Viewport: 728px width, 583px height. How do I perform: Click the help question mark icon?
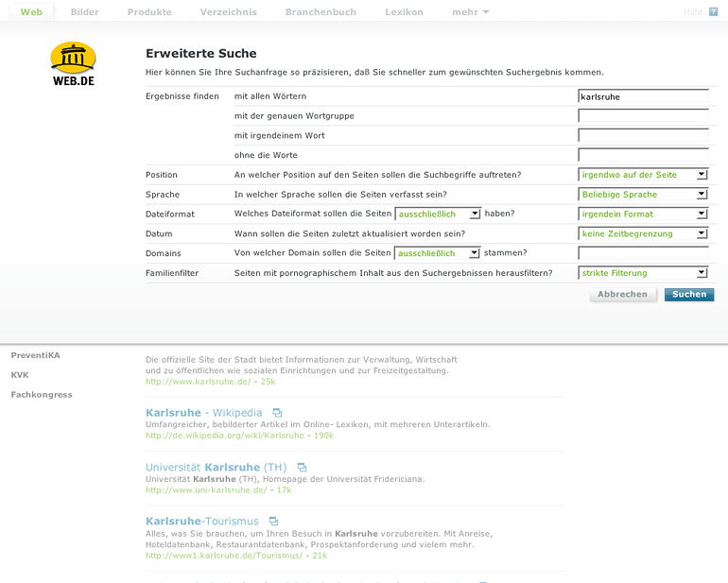point(714,12)
